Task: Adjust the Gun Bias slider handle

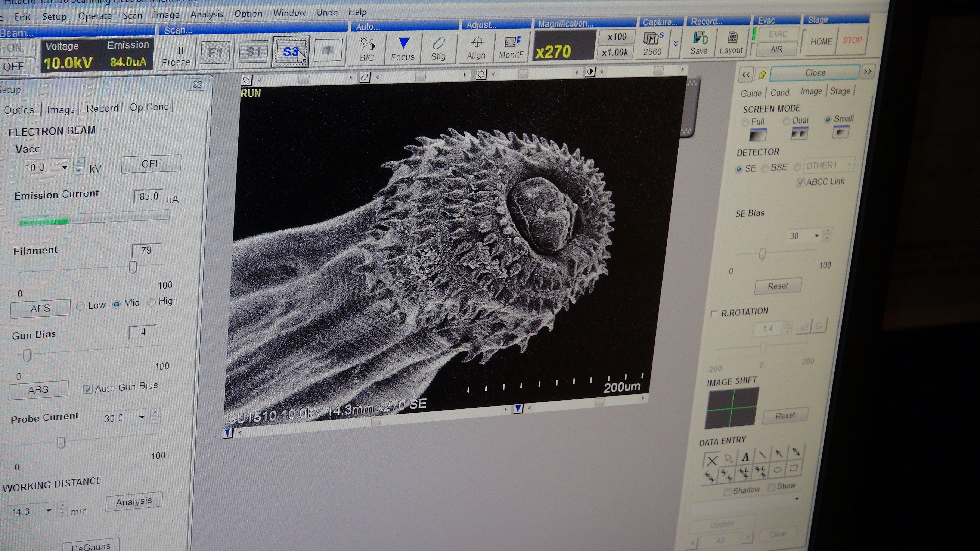Action: point(27,356)
